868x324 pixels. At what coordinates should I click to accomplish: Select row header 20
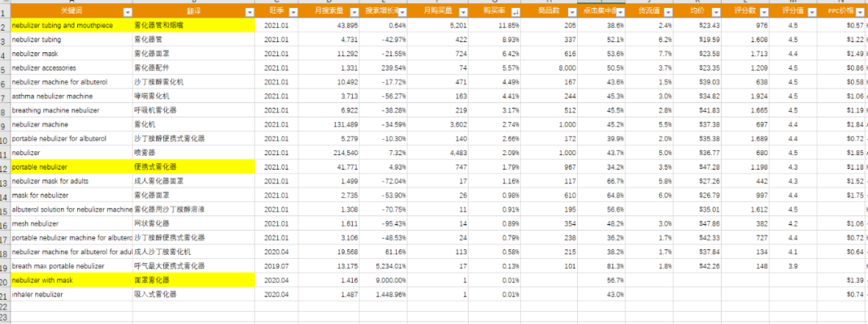coord(5,281)
